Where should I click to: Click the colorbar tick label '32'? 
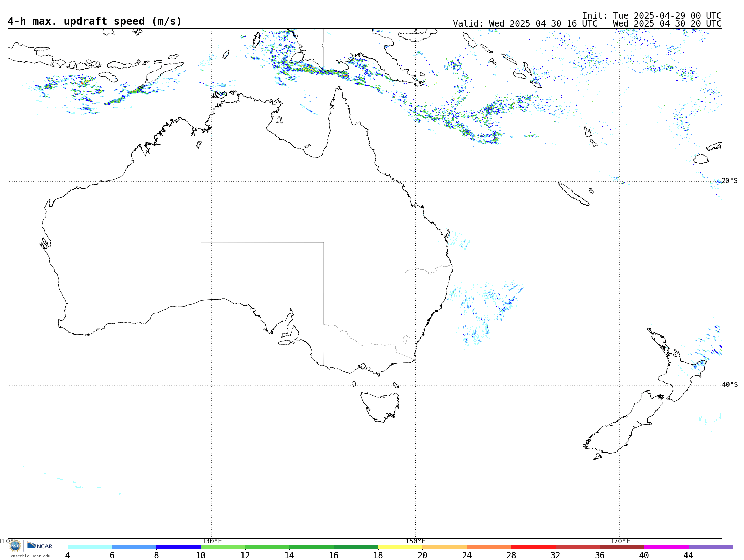[556, 555]
